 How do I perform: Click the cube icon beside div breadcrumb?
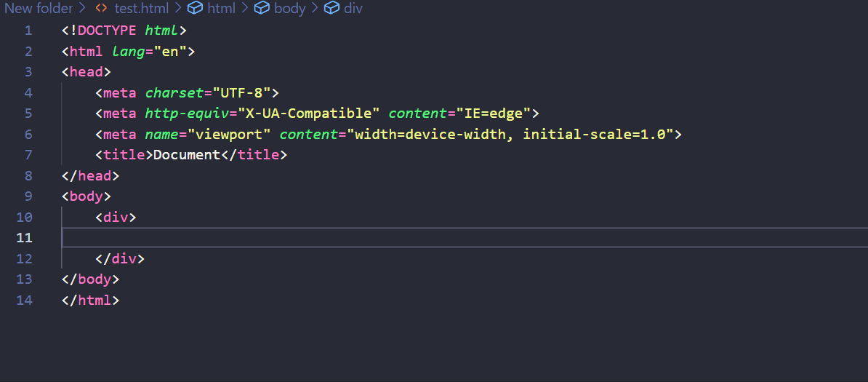click(331, 8)
